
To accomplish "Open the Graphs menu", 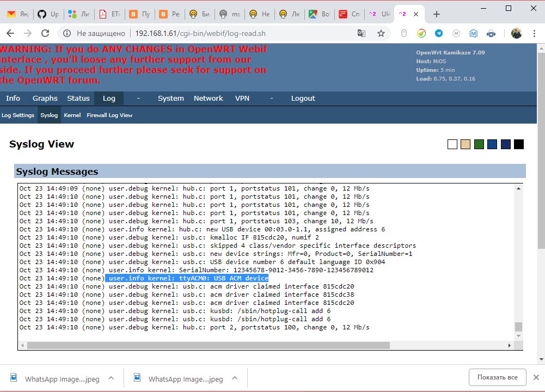I will coord(45,99).
